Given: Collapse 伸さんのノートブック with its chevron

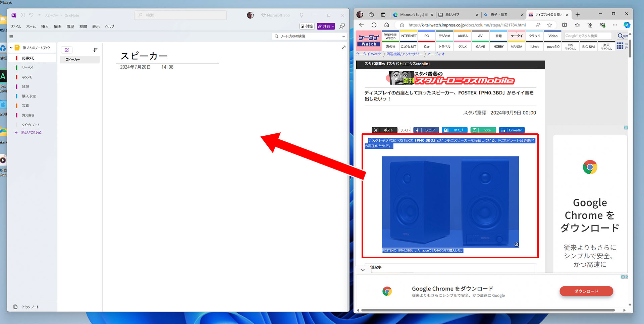Looking at the screenshot, I should click(x=12, y=47).
